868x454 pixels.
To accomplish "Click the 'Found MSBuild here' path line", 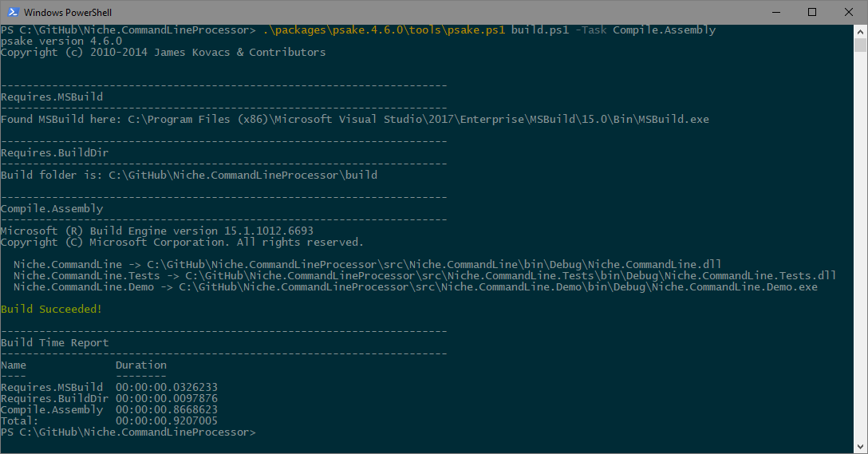I will (355, 119).
